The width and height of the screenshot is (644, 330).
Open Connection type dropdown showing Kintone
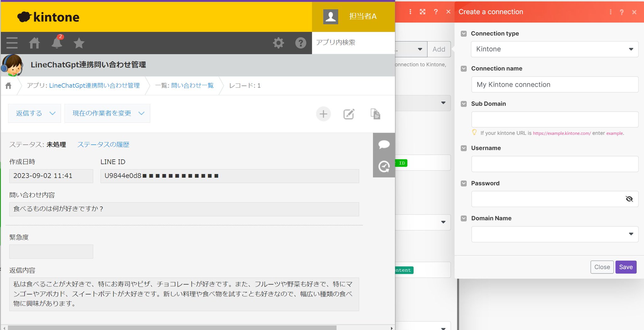(554, 49)
